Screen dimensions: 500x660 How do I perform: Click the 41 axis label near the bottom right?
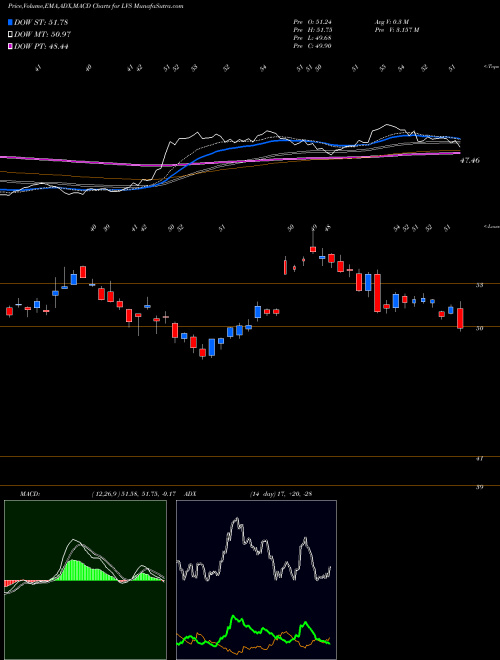click(x=479, y=459)
